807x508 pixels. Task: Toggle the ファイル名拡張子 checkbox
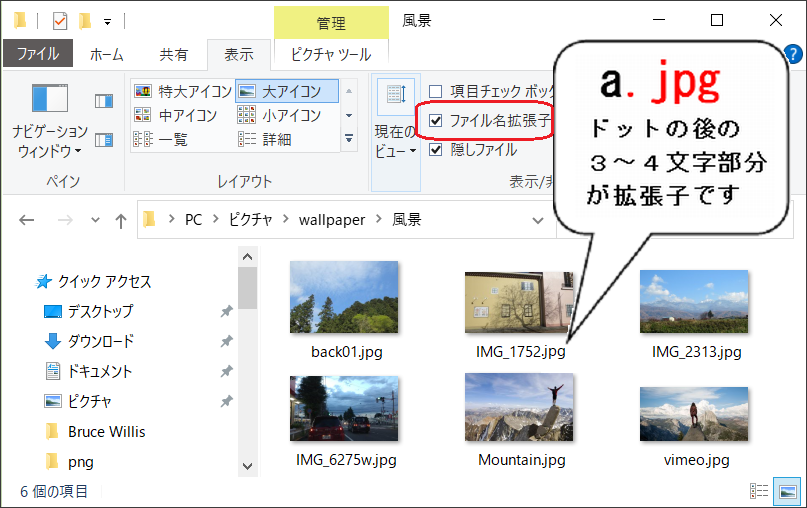tap(436, 121)
